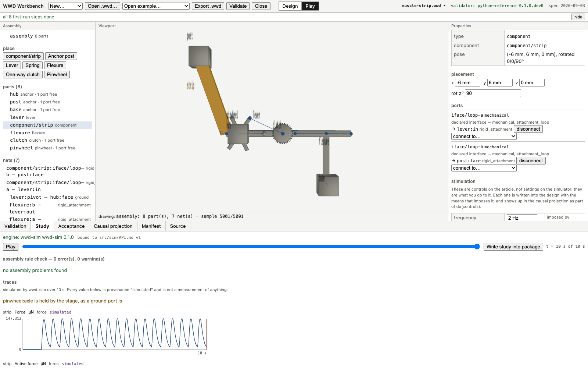This screenshot has height=368, width=588.
Task: Hide the first-run steps banner
Action: tap(578, 17)
